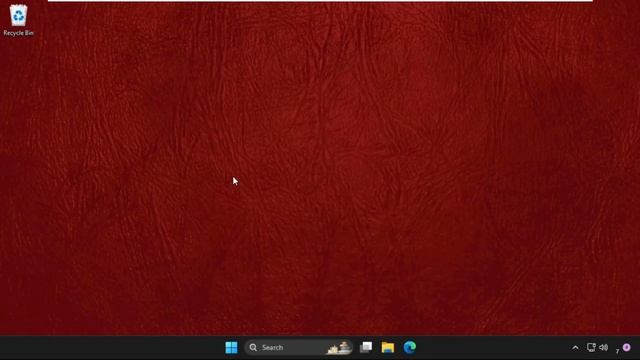Select the Recycle Bin desktop icon

18,20
